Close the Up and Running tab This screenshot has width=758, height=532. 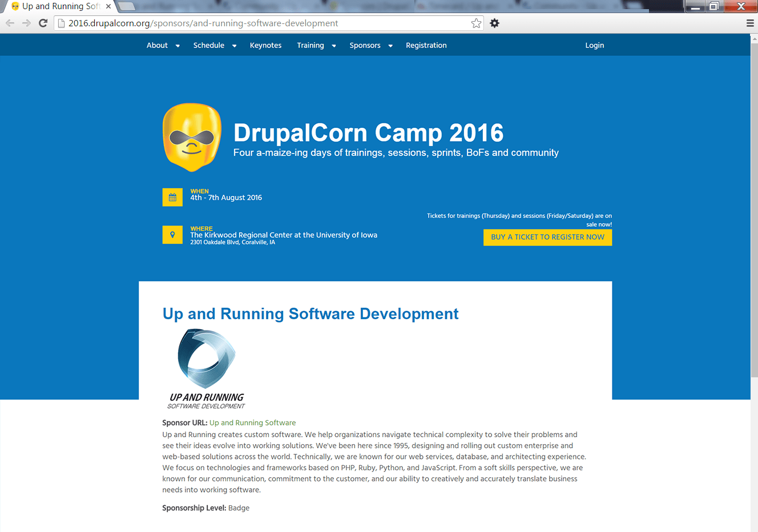[x=108, y=6]
